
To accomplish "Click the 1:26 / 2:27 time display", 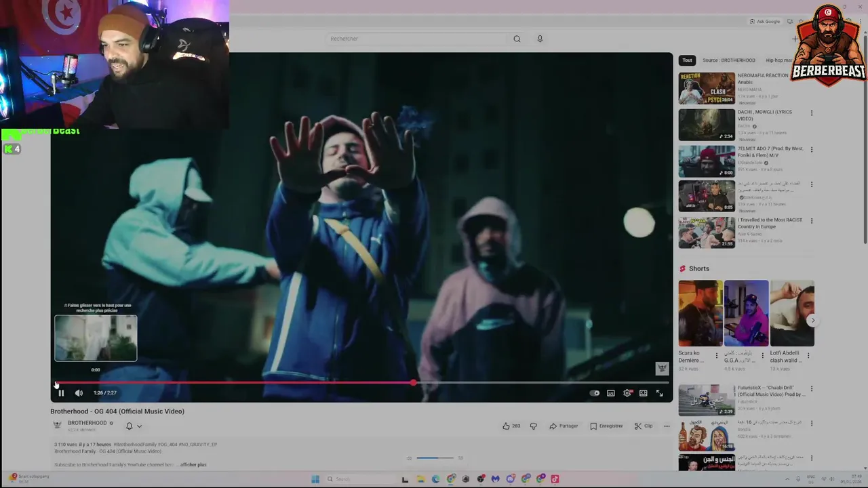I will point(105,393).
